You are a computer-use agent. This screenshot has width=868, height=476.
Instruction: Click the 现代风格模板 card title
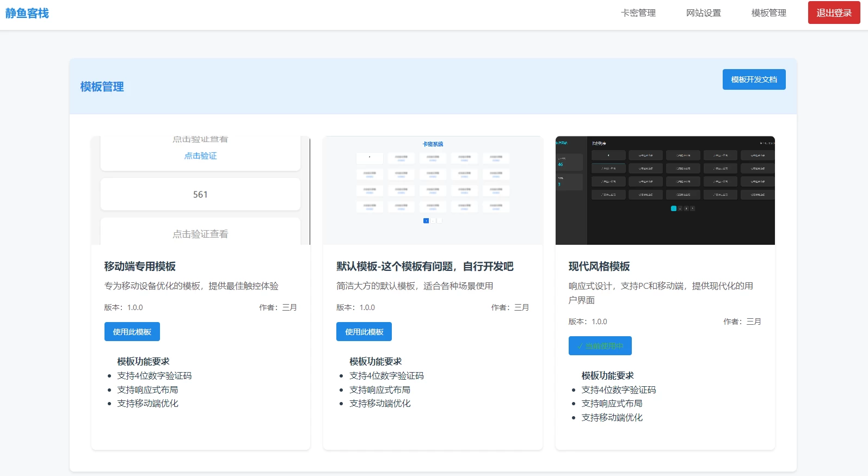coord(599,267)
